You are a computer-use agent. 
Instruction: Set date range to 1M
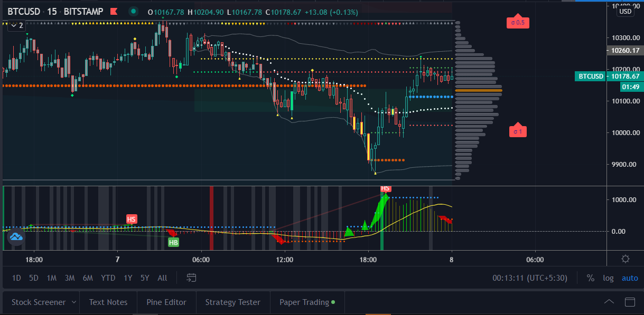pyautogui.click(x=51, y=278)
